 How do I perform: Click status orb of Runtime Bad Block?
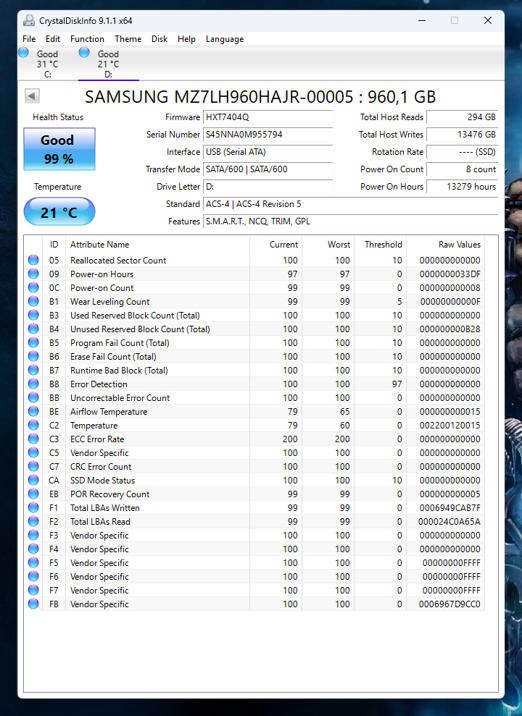(33, 370)
